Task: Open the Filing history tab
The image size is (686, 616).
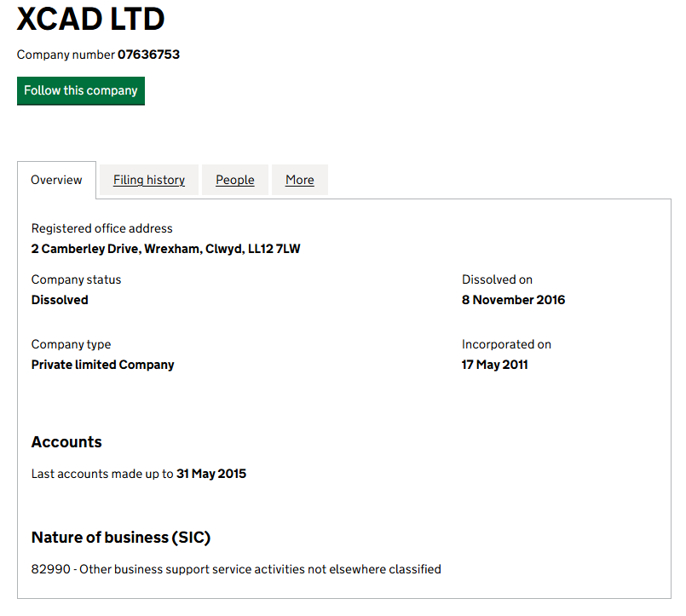Action: [149, 180]
